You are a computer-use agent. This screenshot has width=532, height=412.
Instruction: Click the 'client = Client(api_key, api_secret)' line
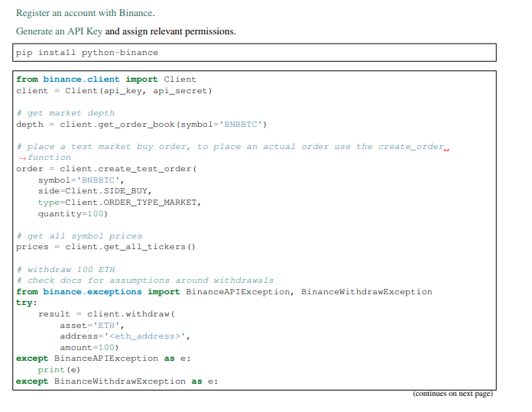point(114,91)
